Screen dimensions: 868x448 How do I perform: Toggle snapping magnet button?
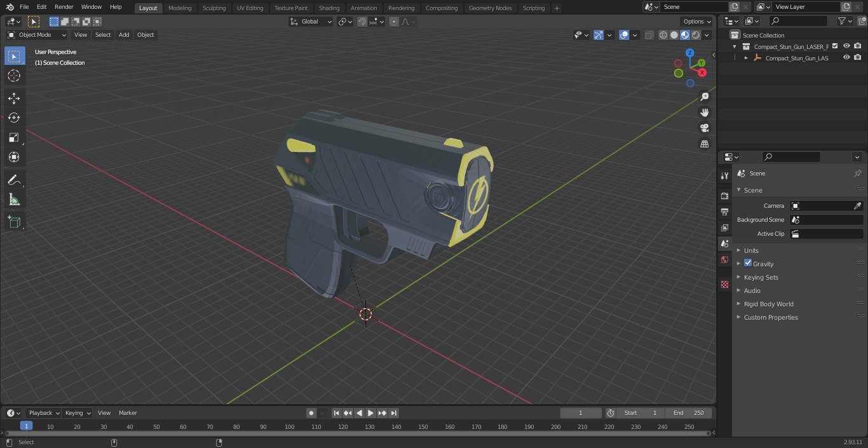[362, 22]
